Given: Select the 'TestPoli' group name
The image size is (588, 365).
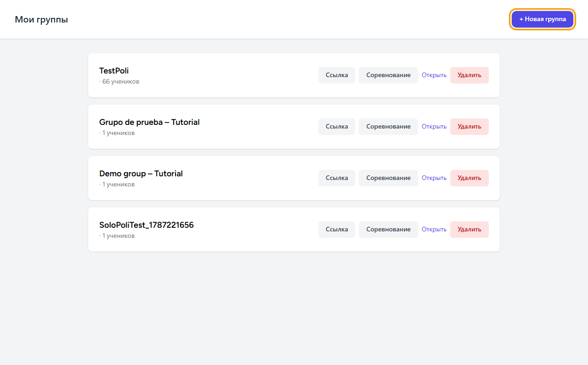Looking at the screenshot, I should tap(114, 71).
